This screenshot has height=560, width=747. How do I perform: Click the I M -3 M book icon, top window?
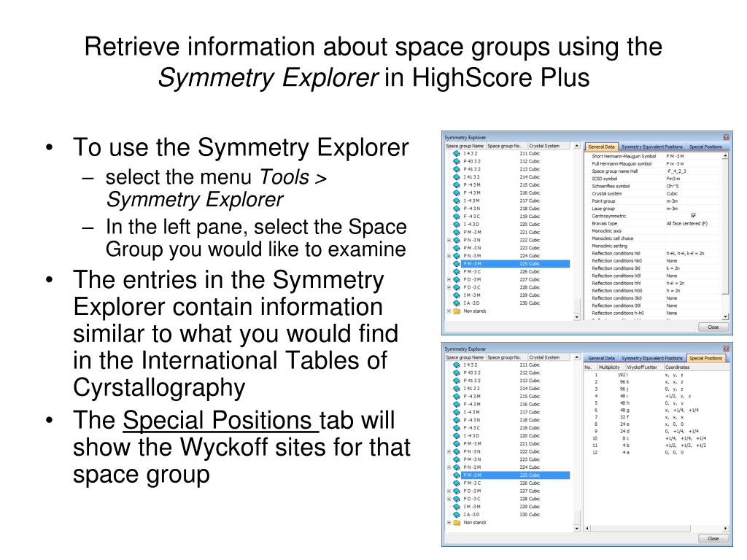tap(457, 295)
